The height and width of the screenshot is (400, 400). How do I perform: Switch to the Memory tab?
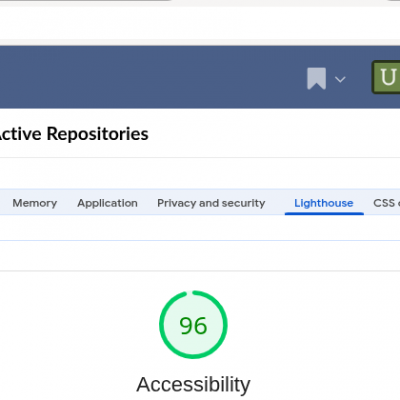pos(35,203)
